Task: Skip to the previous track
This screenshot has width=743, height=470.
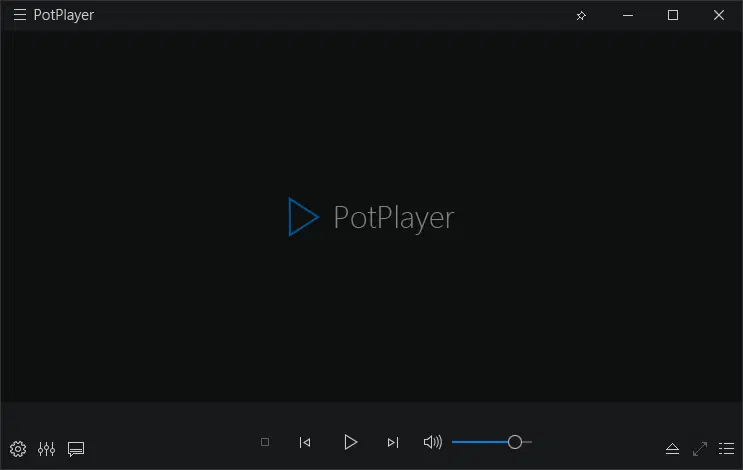Action: pos(305,443)
